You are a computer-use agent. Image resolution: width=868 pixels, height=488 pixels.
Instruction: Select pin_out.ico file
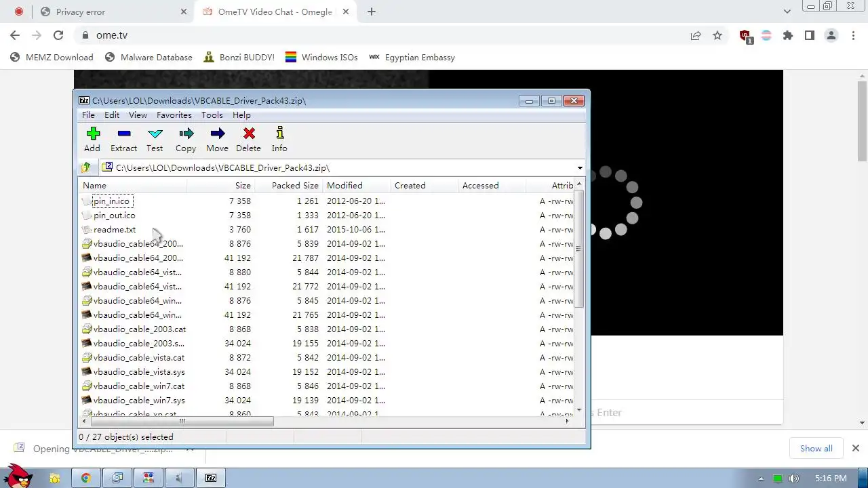tap(114, 215)
